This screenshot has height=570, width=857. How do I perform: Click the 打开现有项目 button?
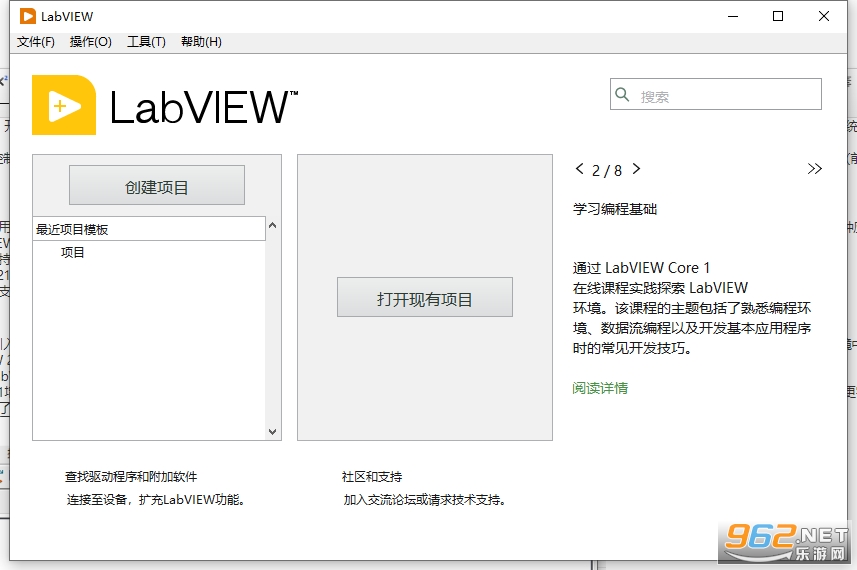coord(425,297)
